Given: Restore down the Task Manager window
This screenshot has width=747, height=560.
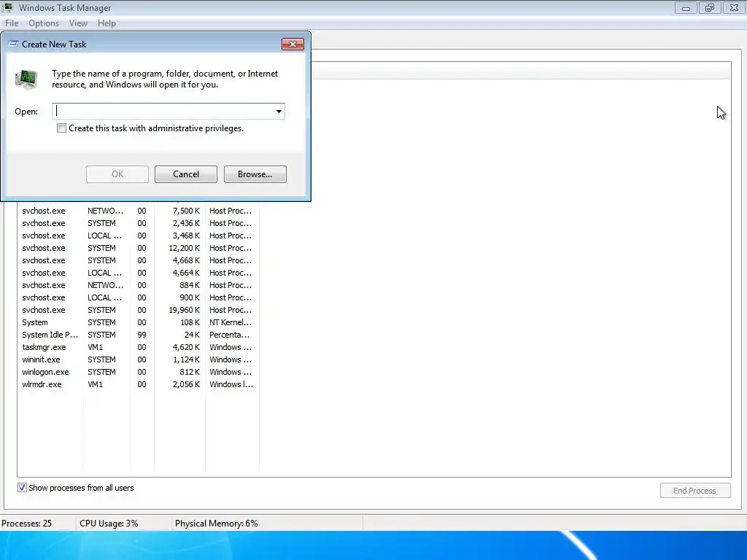Looking at the screenshot, I should 710,7.
